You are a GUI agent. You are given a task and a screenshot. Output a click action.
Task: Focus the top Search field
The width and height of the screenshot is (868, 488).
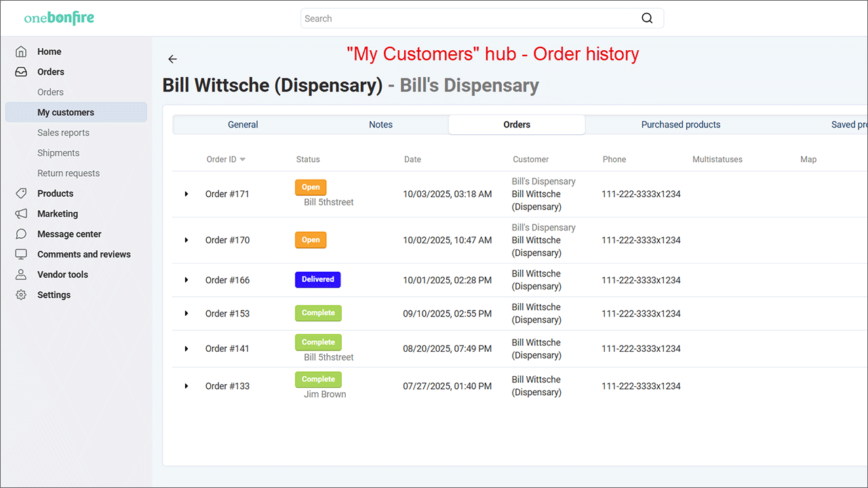coord(468,18)
